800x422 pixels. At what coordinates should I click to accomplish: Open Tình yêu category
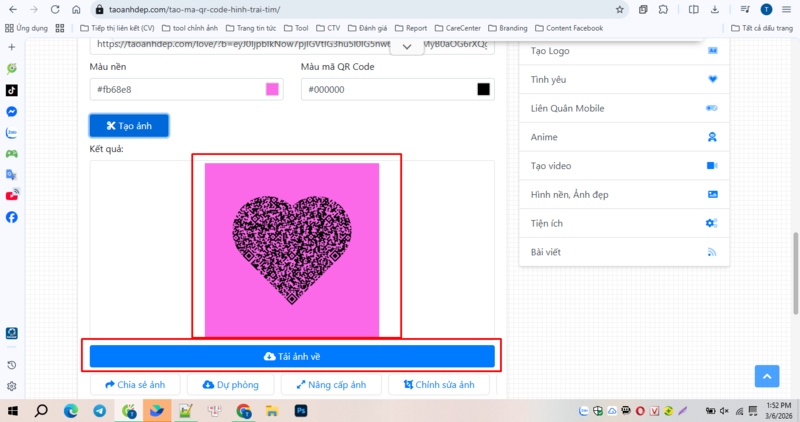pyautogui.click(x=624, y=79)
